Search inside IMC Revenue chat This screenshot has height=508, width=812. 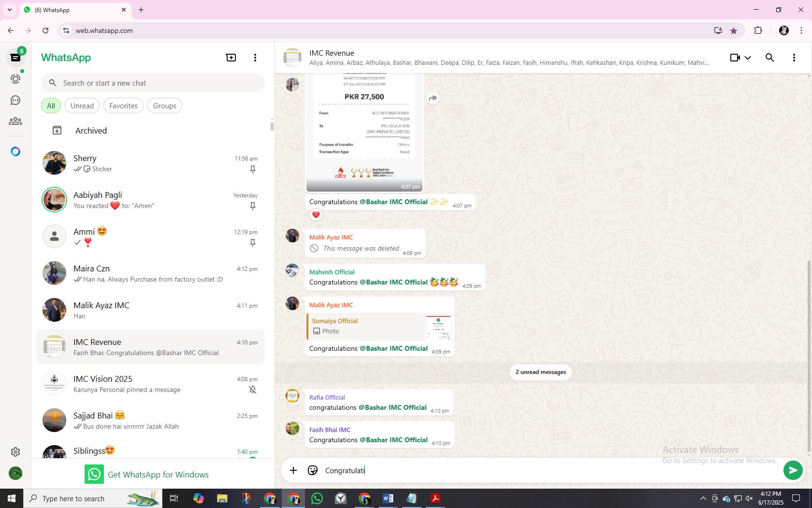[x=770, y=58]
